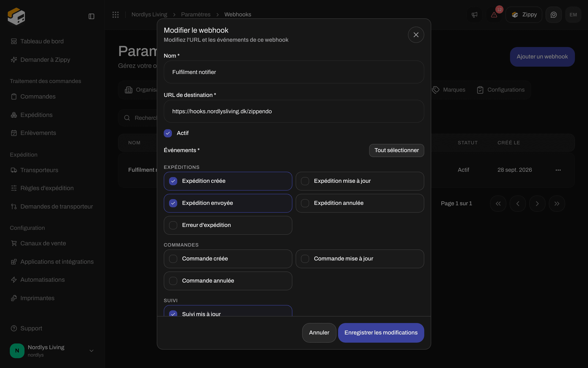Click Demander à Zippy sparkle icon
The height and width of the screenshot is (368, 588).
pyautogui.click(x=14, y=60)
